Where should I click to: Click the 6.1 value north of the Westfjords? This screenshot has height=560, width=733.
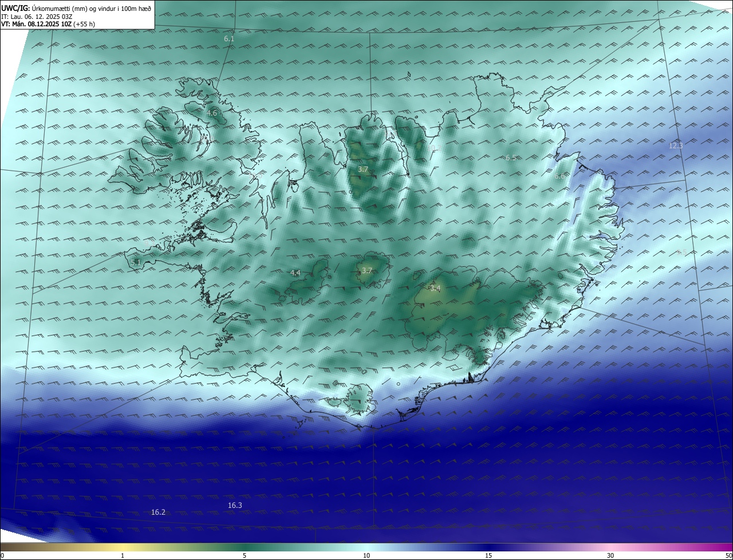229,39
